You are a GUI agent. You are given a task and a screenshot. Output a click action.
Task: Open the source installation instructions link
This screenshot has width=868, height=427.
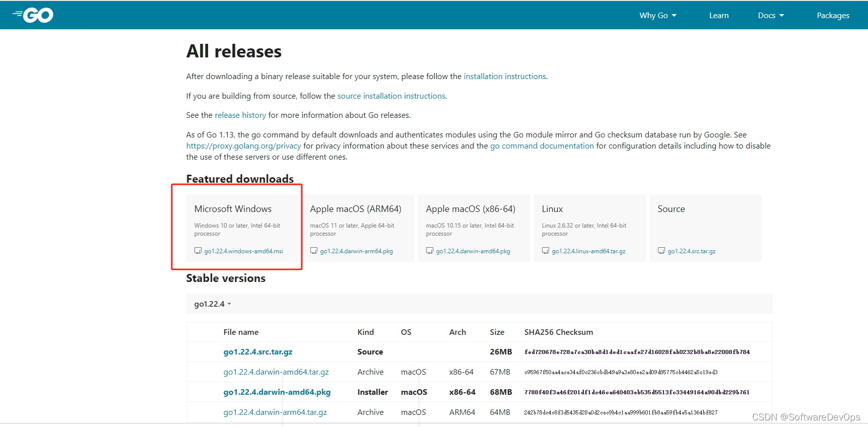click(x=391, y=96)
